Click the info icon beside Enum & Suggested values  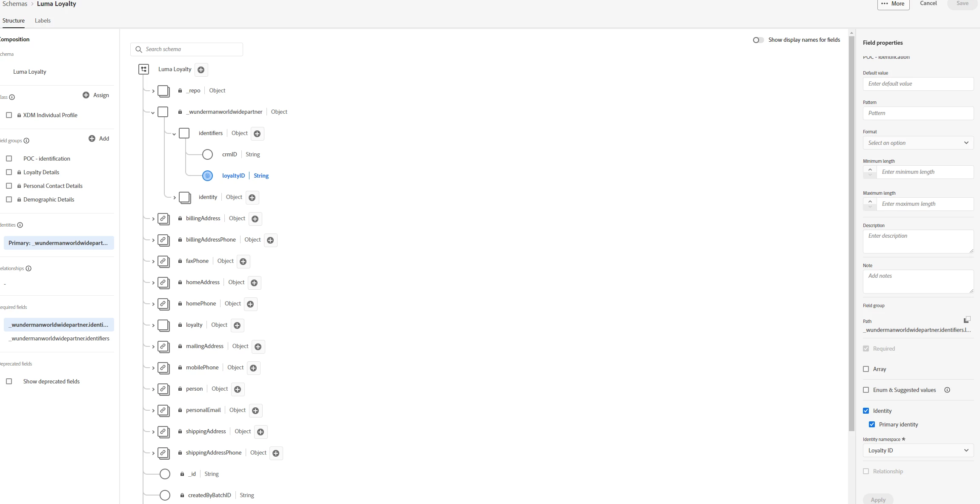[947, 390]
